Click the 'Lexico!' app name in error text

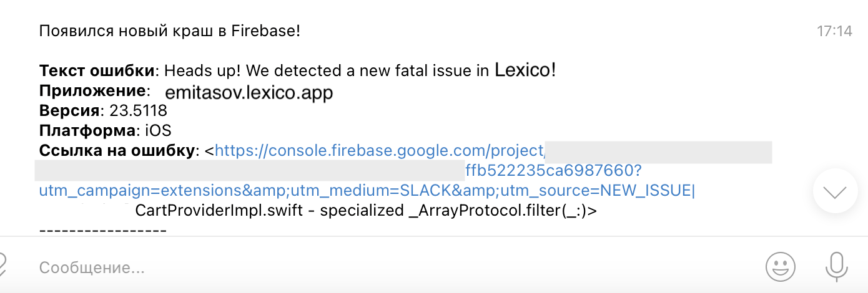(525, 70)
